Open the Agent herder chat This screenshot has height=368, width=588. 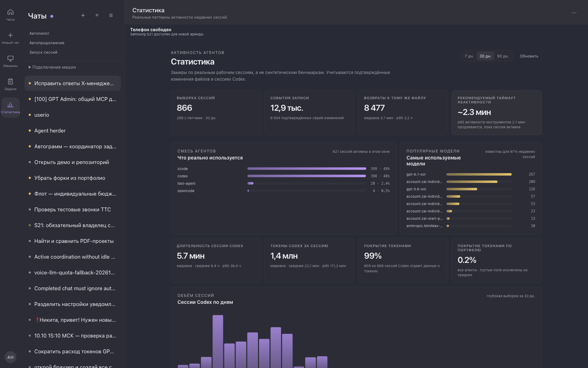[x=72, y=131]
